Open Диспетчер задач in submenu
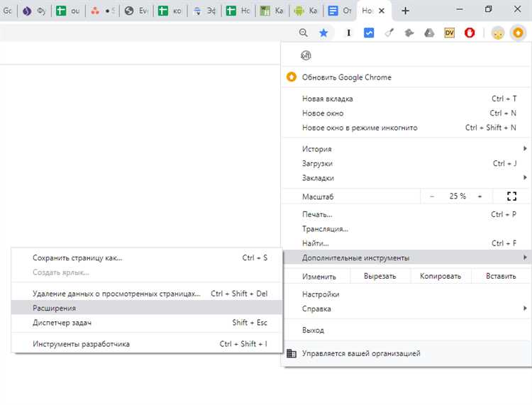This screenshot has width=532, height=405. click(x=147, y=323)
